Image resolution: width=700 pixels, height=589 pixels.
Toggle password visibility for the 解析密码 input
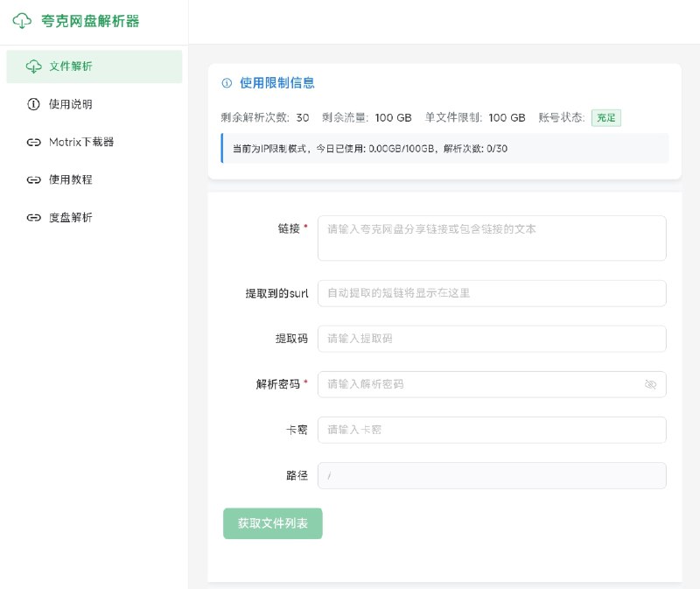click(x=651, y=384)
